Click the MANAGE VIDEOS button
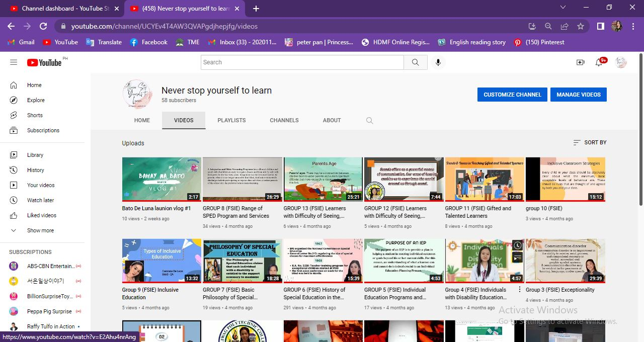This screenshot has height=342, width=644. coord(579,95)
